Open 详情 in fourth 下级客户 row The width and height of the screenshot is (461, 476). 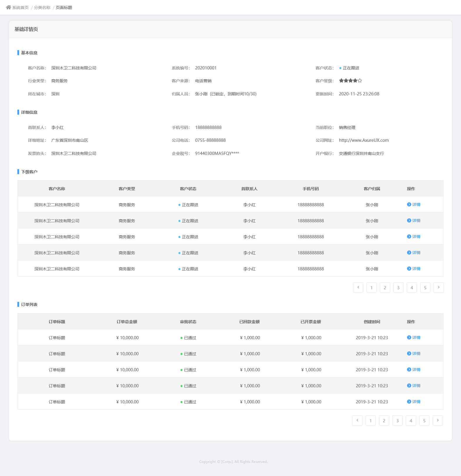click(414, 253)
